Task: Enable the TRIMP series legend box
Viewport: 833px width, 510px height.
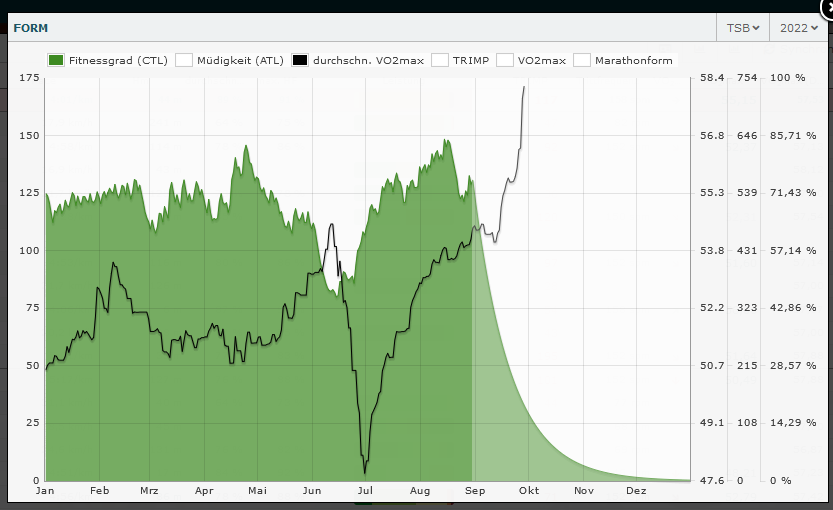Action: tap(439, 60)
